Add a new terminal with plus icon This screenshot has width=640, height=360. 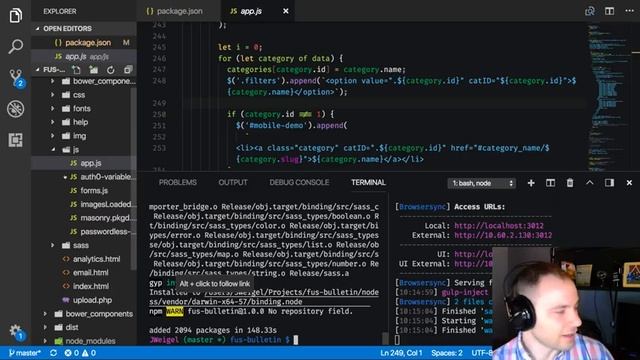pos(531,183)
